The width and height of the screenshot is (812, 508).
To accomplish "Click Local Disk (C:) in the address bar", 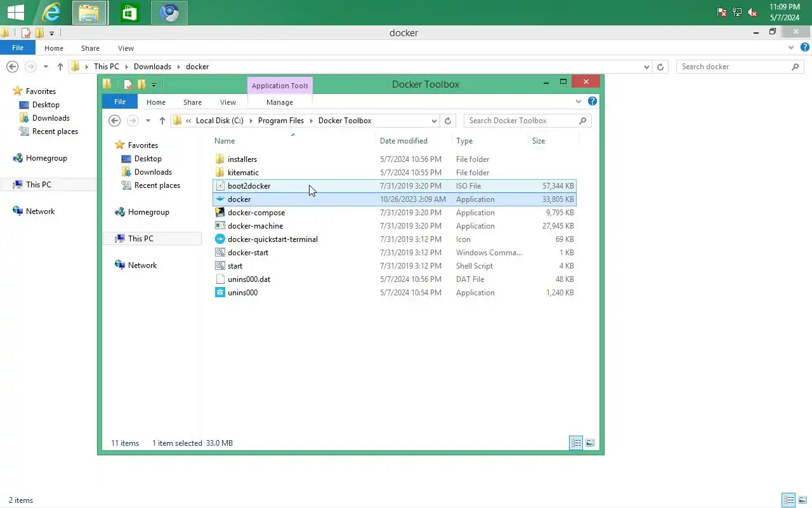I will click(219, 121).
